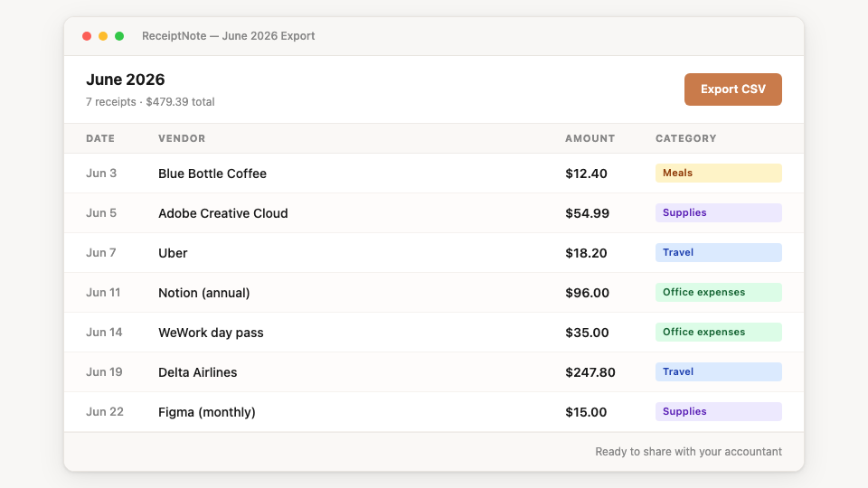The image size is (868, 488).
Task: Select the WeWork day pass row
Action: coord(434,333)
